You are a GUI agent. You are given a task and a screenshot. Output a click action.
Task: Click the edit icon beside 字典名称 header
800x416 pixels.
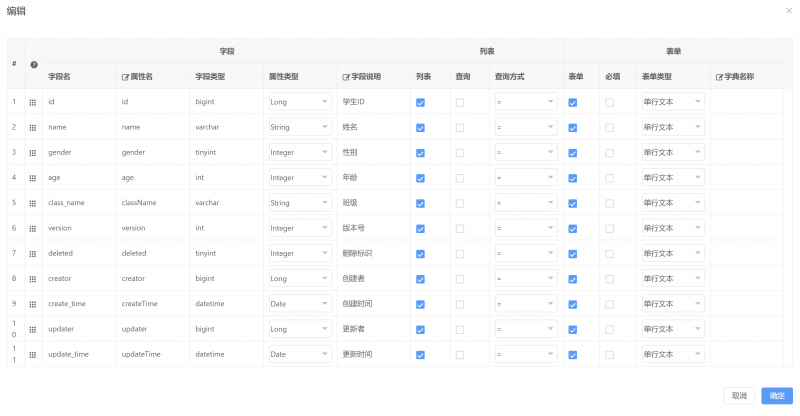coord(718,76)
